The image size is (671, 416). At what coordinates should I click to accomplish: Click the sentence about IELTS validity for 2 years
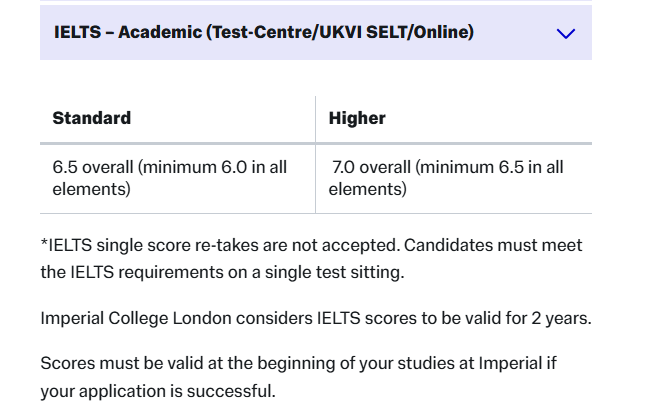[316, 318]
